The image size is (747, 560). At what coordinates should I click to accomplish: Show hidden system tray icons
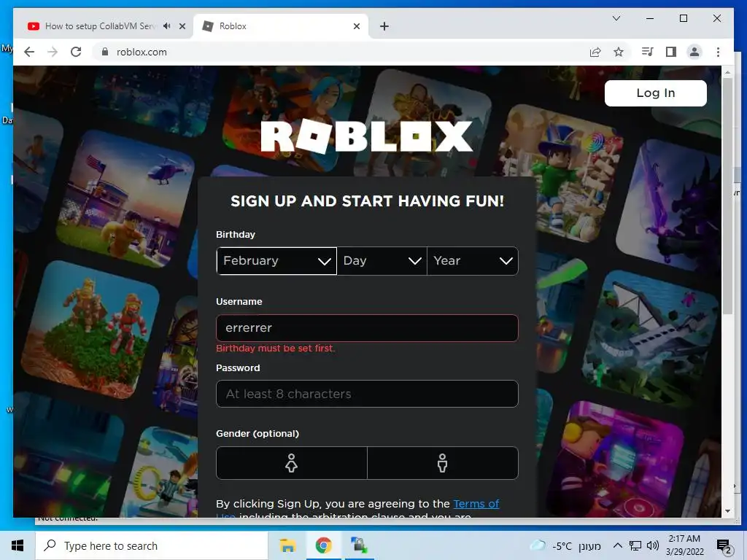[x=617, y=545]
